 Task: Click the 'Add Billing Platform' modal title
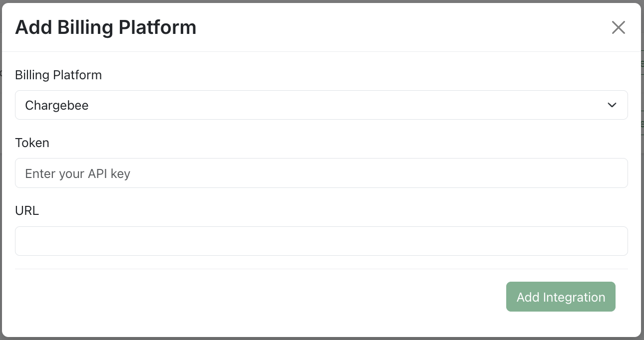click(106, 27)
